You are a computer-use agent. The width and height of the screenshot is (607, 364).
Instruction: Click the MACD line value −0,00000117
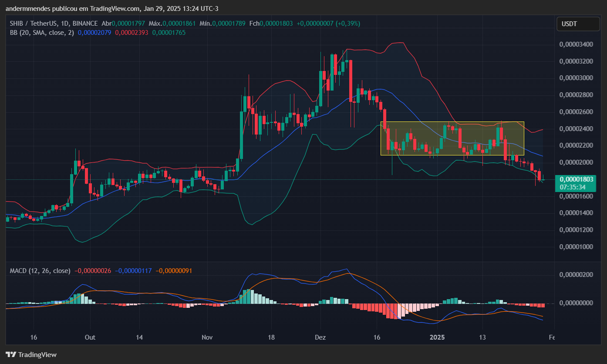[x=133, y=271]
